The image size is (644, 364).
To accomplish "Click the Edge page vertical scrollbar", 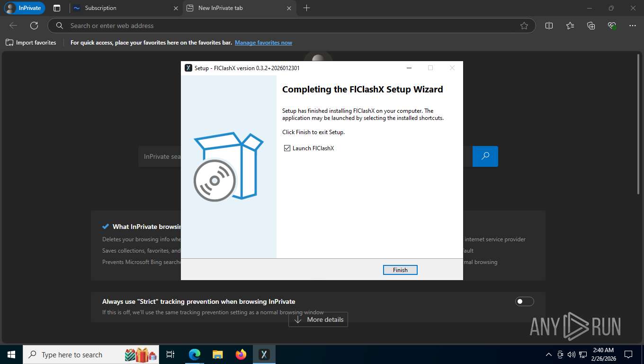I will [639, 123].
